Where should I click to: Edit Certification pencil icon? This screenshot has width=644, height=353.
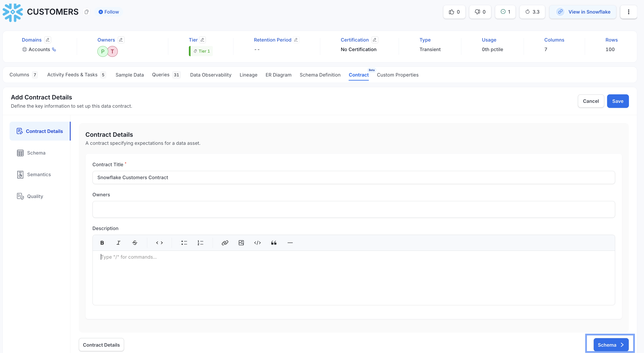coord(375,40)
